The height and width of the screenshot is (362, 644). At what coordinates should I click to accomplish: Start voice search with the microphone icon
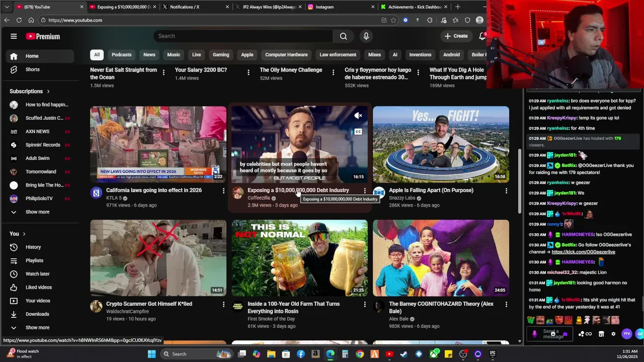click(366, 36)
